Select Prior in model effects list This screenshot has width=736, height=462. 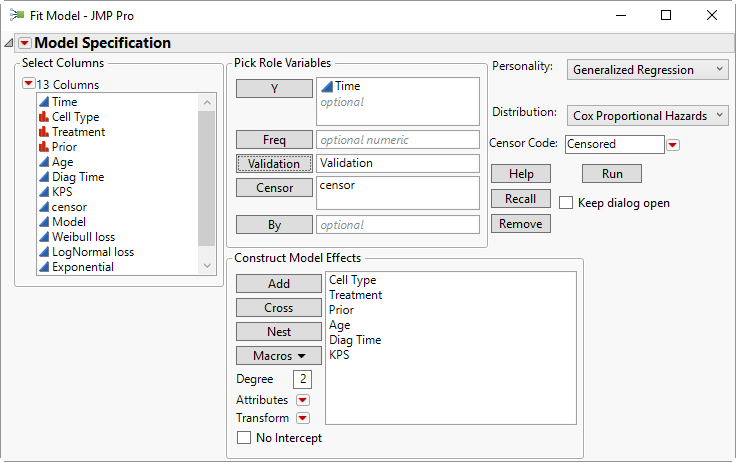tap(341, 310)
